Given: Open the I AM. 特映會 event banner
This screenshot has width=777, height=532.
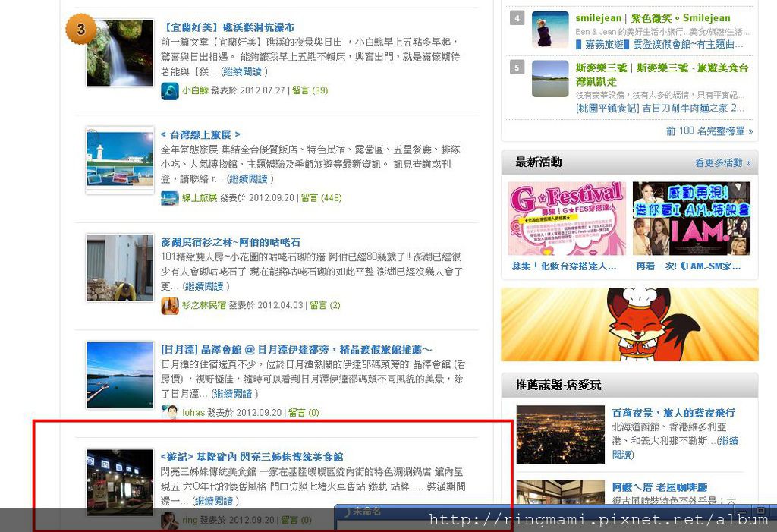Looking at the screenshot, I should pyautogui.click(x=691, y=219).
